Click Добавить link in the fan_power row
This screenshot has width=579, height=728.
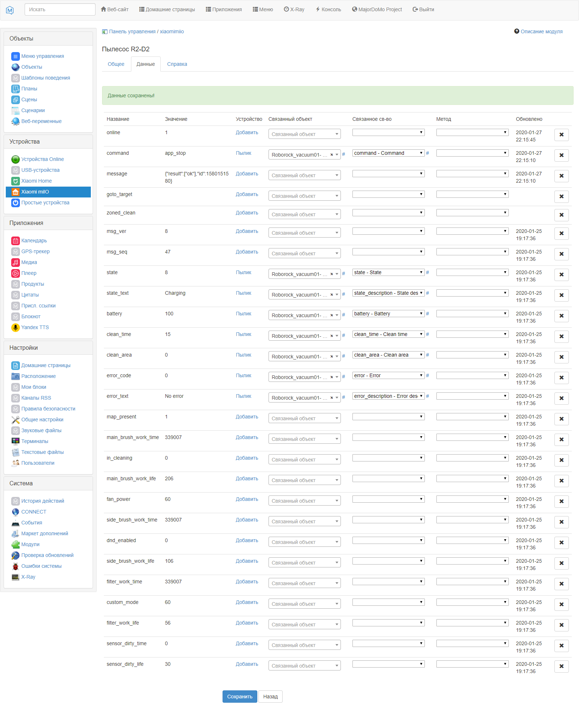[x=247, y=499]
